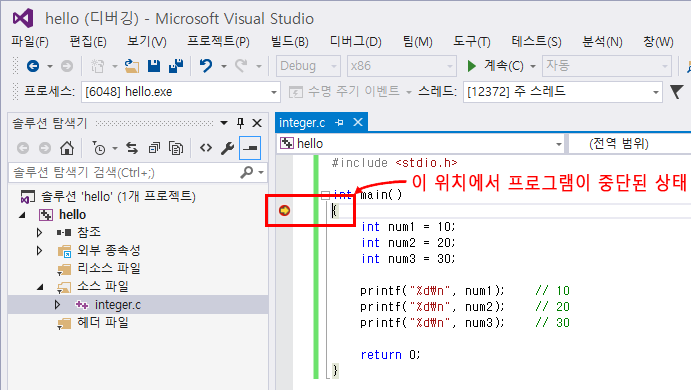Screen dimensions: 691x390
Task: Open the 스레드 주 스레드 dropdown
Action: pos(563,92)
